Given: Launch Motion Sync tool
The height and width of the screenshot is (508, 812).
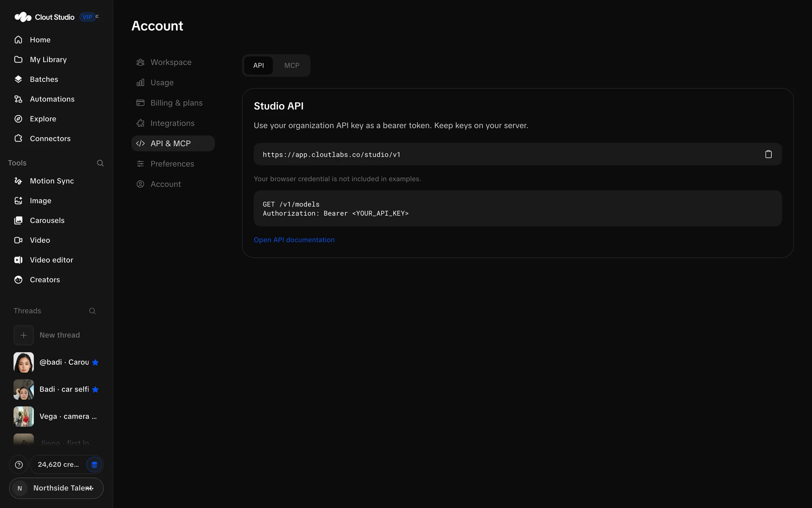Looking at the screenshot, I should [x=56, y=181].
